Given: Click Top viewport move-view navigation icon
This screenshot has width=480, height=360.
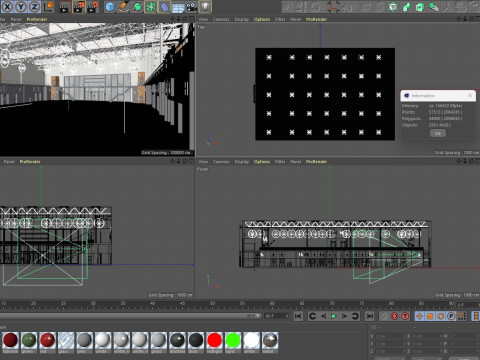Looking at the screenshot, I should click(x=459, y=19).
